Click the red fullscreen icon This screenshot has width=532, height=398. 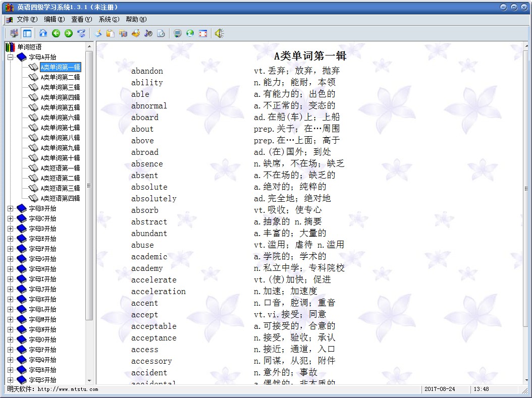(x=203, y=33)
